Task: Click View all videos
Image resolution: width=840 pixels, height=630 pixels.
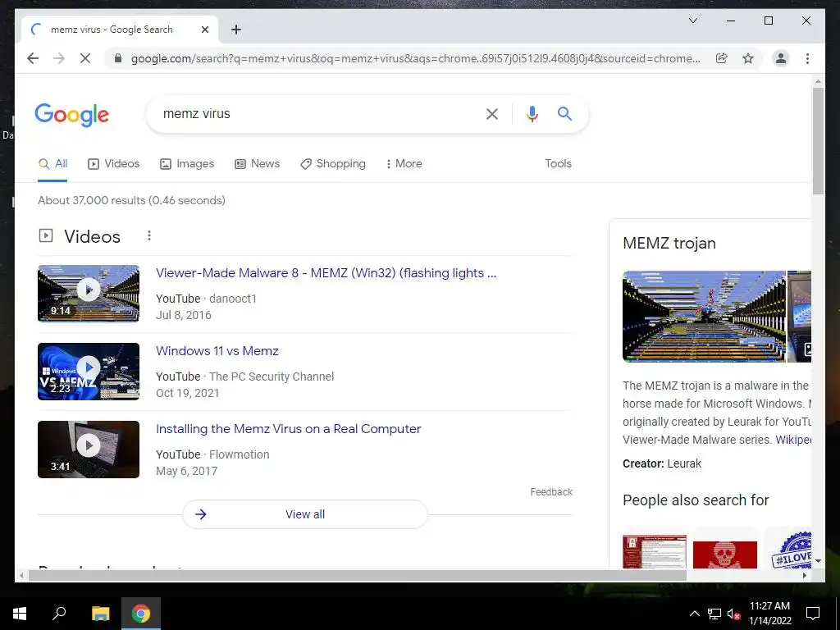Action: (x=305, y=514)
